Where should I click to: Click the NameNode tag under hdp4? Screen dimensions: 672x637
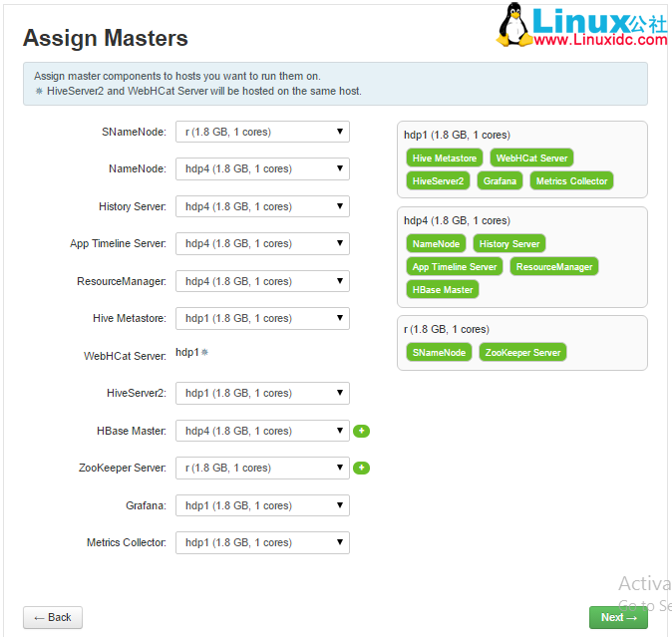click(436, 244)
